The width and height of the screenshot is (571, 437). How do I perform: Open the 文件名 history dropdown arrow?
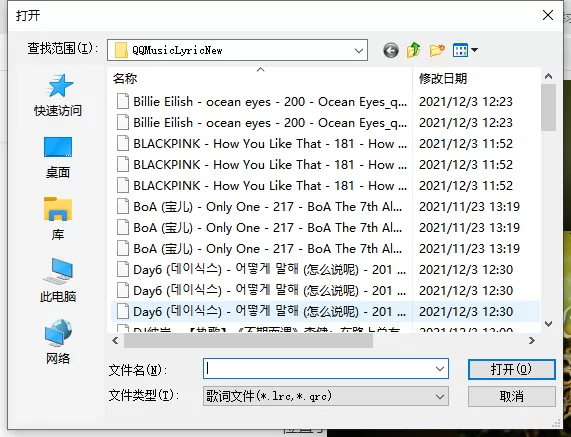[440, 369]
